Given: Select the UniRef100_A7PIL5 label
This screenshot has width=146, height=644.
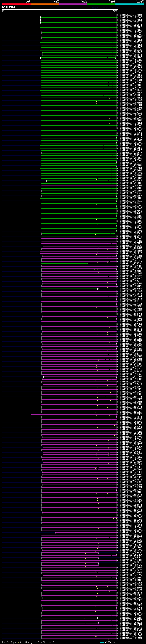Looking at the screenshot, I should (x=131, y=45).
